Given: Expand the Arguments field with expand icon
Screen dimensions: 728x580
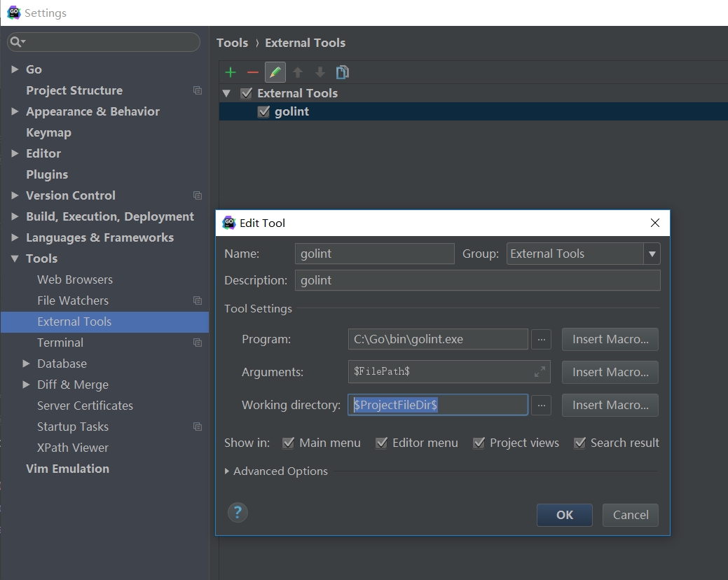Looking at the screenshot, I should pos(540,372).
